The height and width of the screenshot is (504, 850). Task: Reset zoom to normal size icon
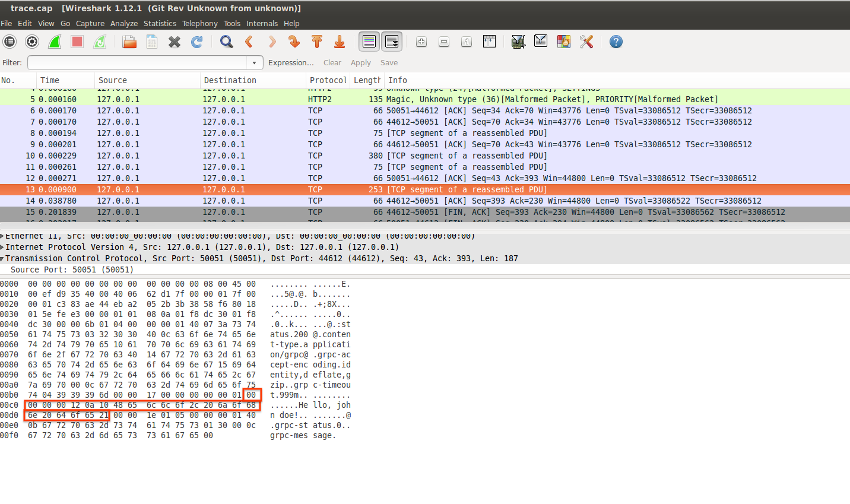(467, 42)
